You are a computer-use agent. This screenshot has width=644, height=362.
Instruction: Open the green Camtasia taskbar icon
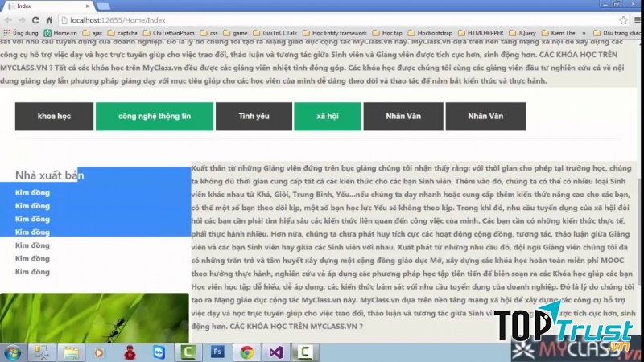(x=188, y=352)
